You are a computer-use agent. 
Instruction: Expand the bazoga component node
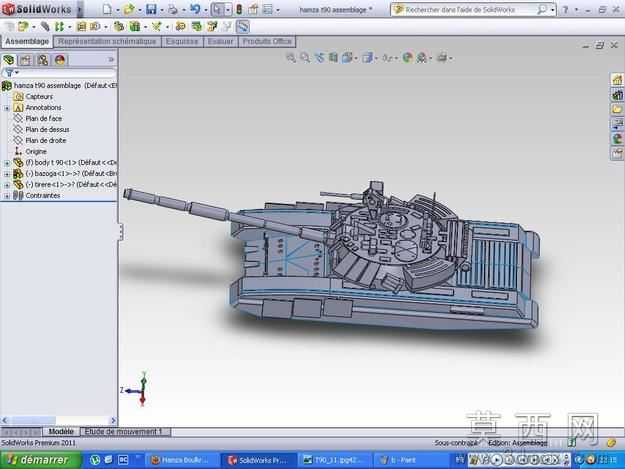[7, 174]
